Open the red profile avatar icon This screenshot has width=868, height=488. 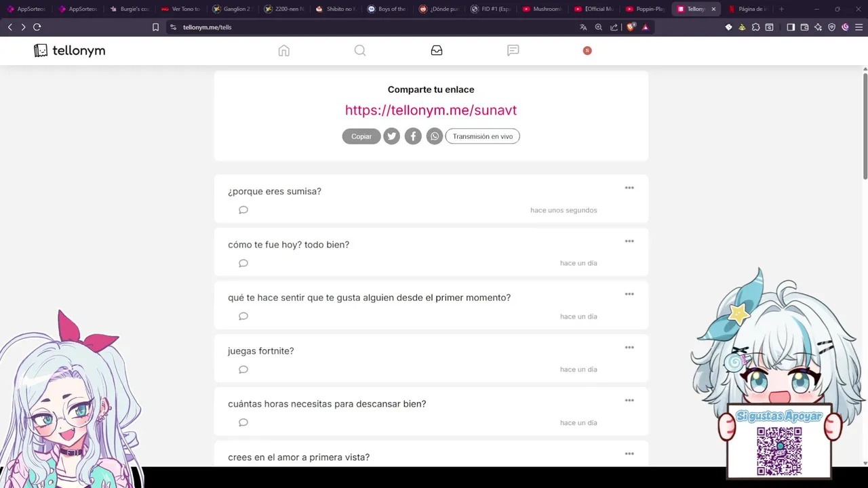tap(587, 51)
